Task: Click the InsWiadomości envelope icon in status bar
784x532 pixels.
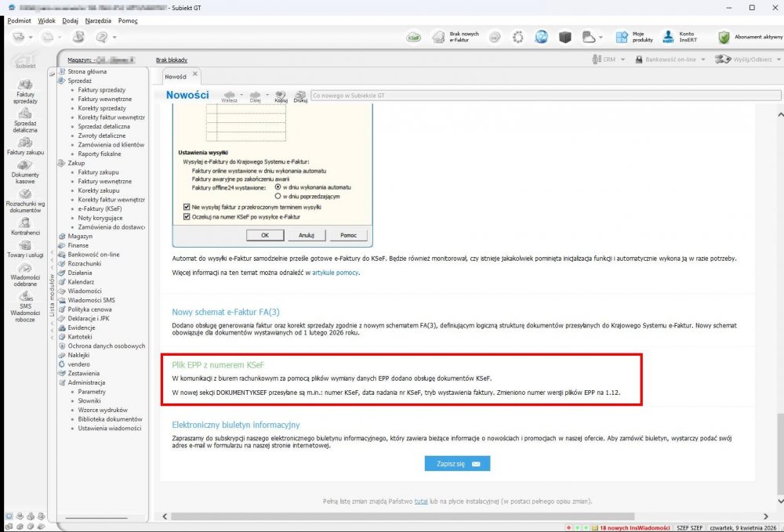Action: (x=595, y=527)
